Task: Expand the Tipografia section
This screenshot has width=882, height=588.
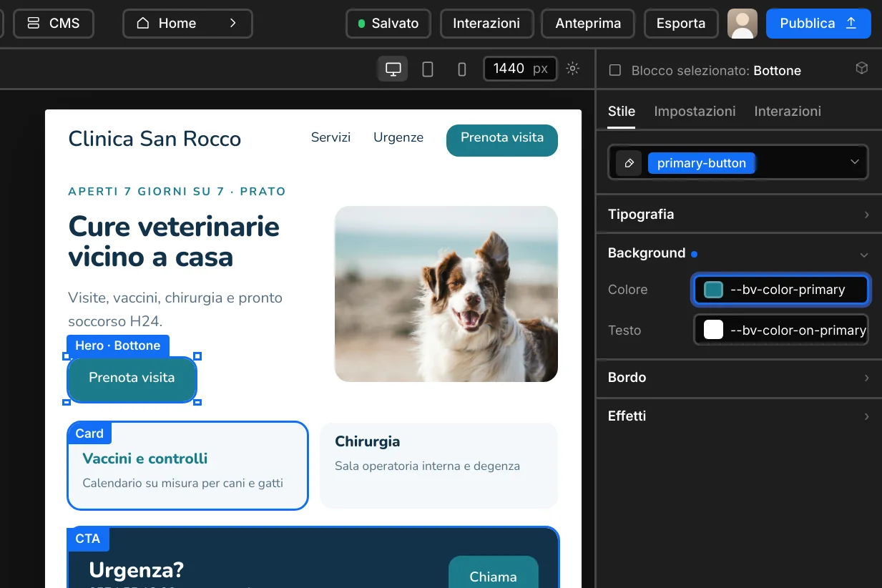Action: coord(739,215)
